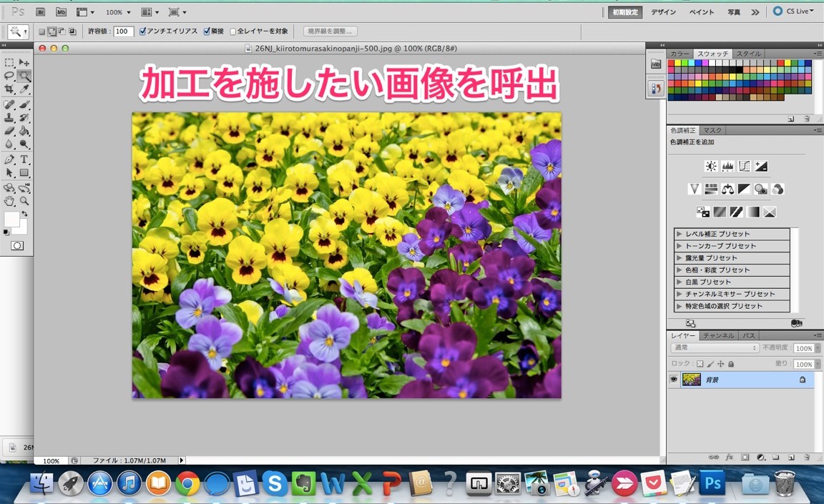Select the Type tool
This screenshot has width=824, height=504.
[x=24, y=159]
